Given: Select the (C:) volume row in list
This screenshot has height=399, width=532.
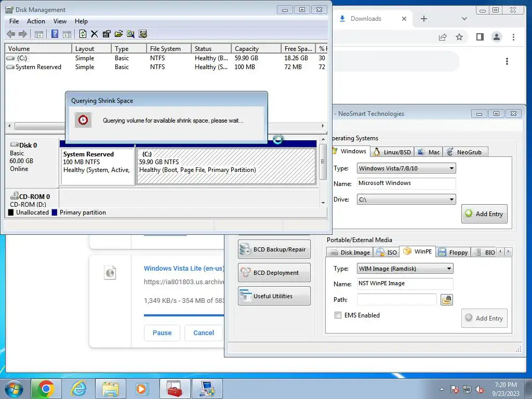Looking at the screenshot, I should 166,58.
